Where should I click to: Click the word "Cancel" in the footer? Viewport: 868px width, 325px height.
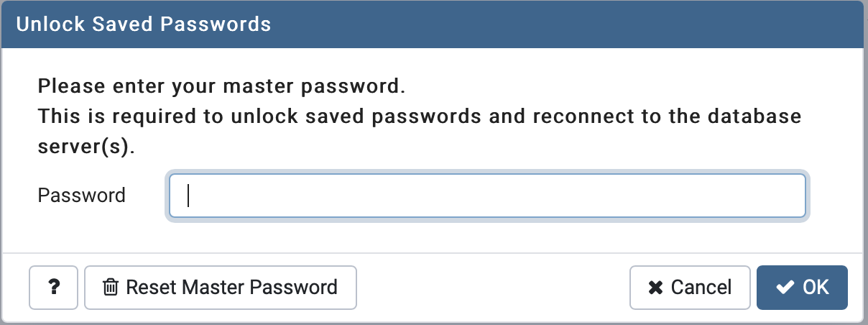701,288
